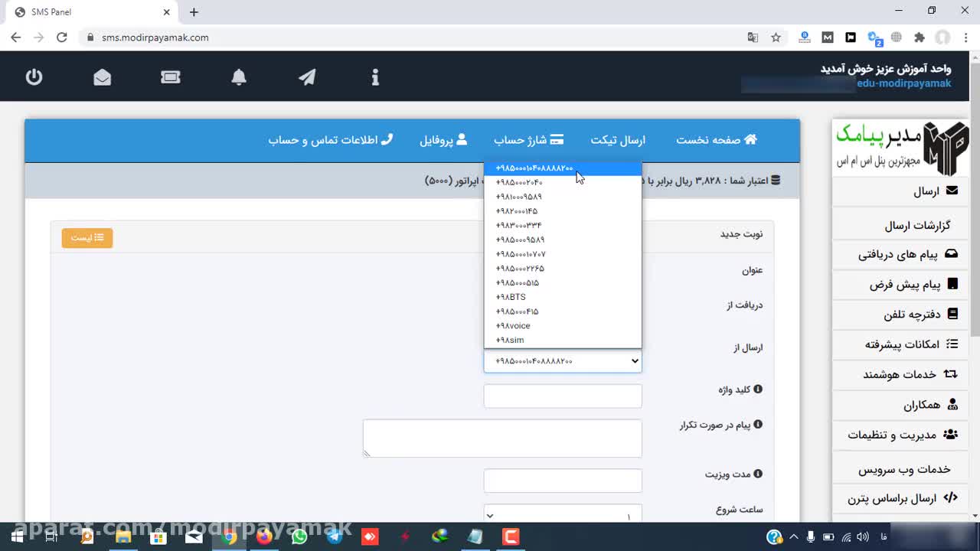Click info icon beside کلید واژه label
980x551 pixels.
point(758,389)
